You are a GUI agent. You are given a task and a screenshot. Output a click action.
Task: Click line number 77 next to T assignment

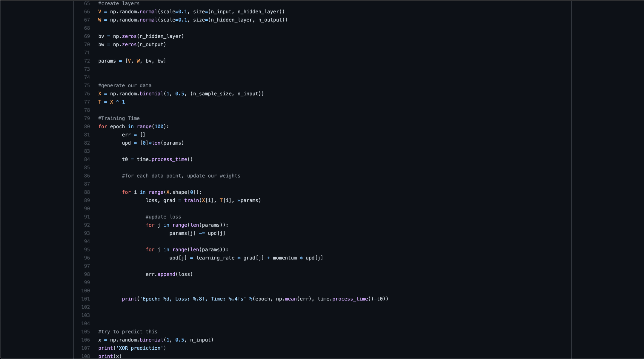tap(87, 102)
